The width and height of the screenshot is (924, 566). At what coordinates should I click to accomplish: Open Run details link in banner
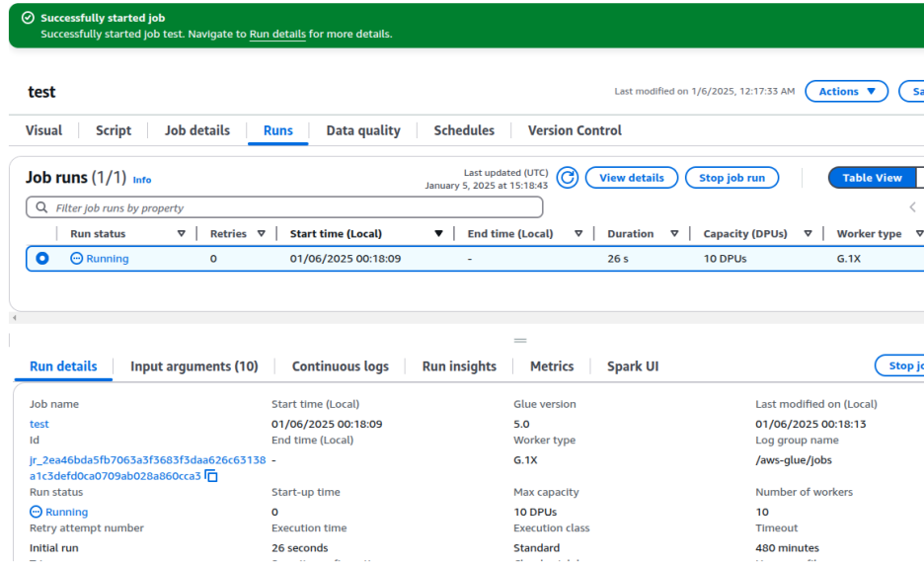point(277,34)
